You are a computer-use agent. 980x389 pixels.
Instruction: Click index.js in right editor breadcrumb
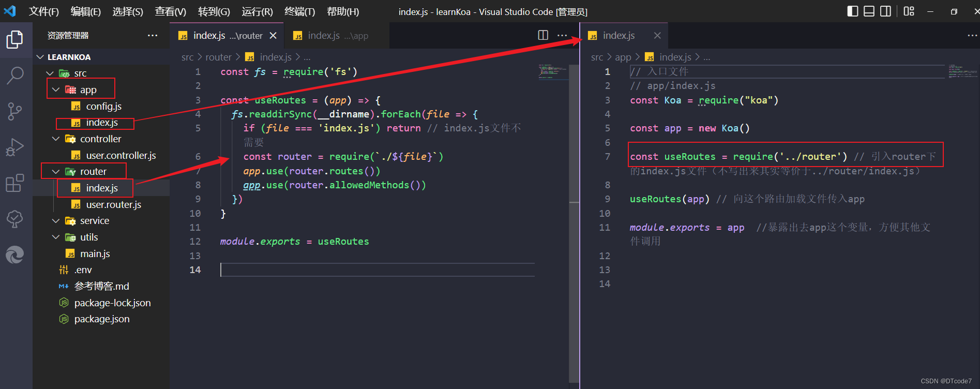[x=675, y=57]
